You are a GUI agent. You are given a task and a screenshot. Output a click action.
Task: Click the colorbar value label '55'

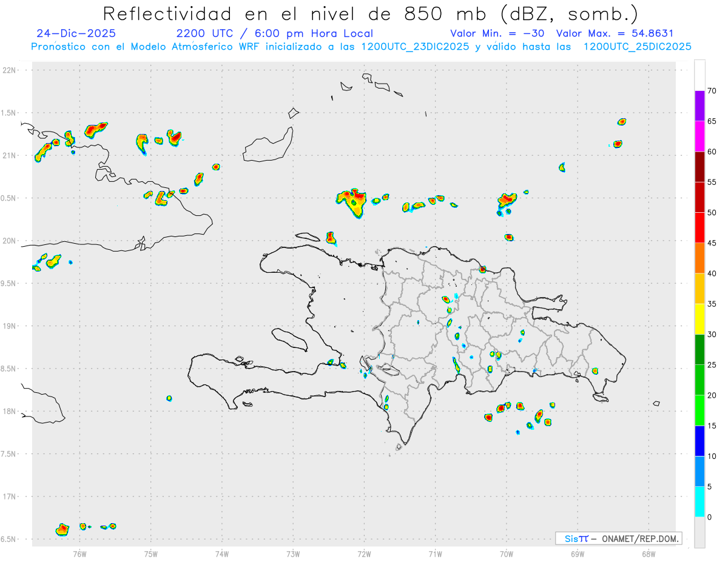(x=712, y=182)
